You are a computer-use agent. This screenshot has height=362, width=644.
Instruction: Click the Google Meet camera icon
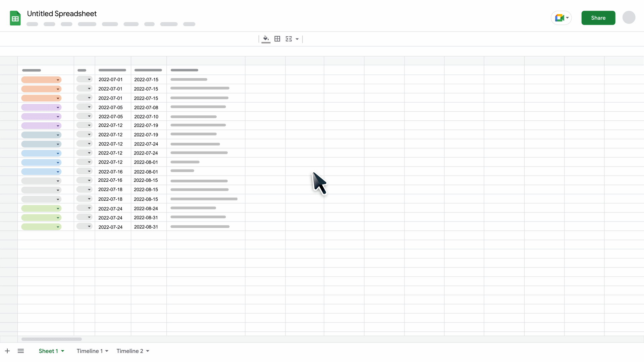tap(559, 18)
